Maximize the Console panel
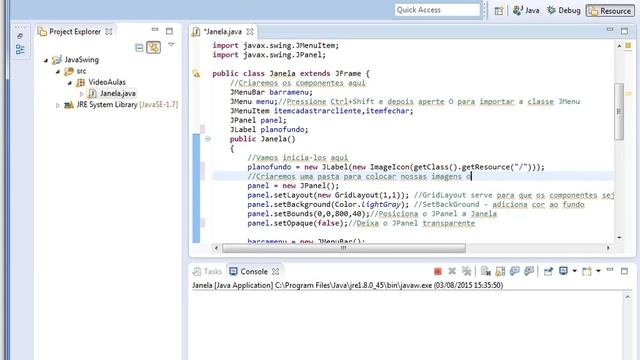The width and height of the screenshot is (640, 360). [x=624, y=271]
